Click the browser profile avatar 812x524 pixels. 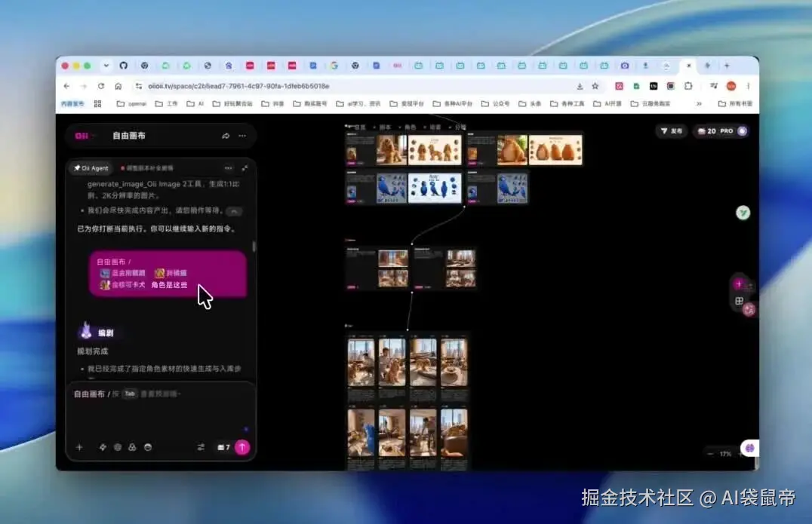[731, 86]
